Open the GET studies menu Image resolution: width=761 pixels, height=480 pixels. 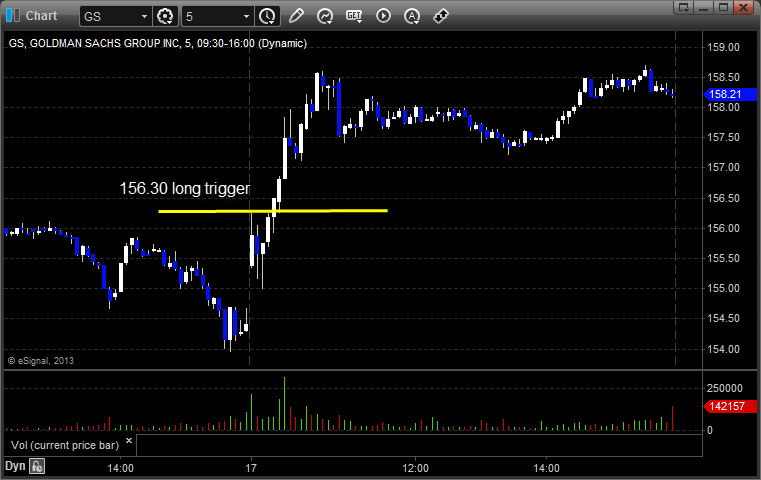click(x=354, y=16)
